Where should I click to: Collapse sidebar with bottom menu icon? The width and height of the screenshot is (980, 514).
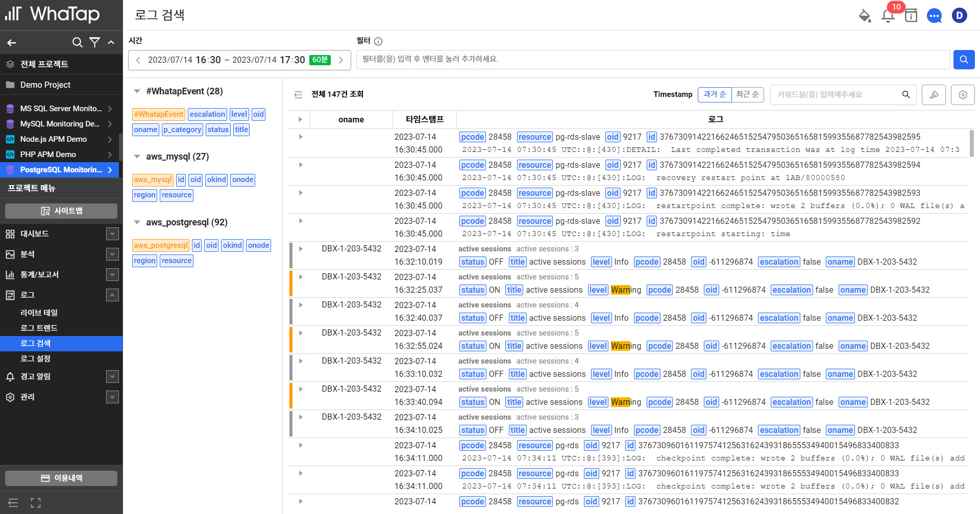coord(13,503)
